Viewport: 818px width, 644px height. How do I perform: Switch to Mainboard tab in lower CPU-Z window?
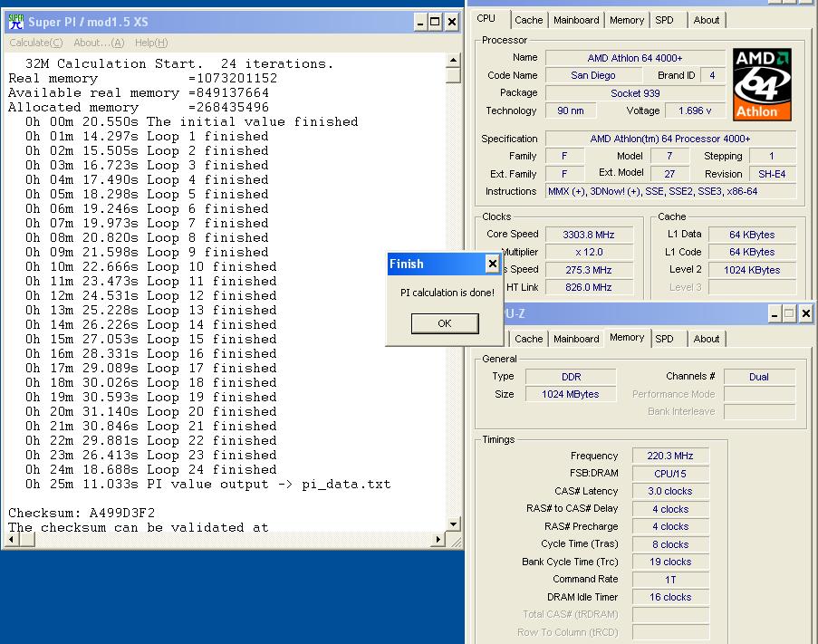click(x=576, y=339)
